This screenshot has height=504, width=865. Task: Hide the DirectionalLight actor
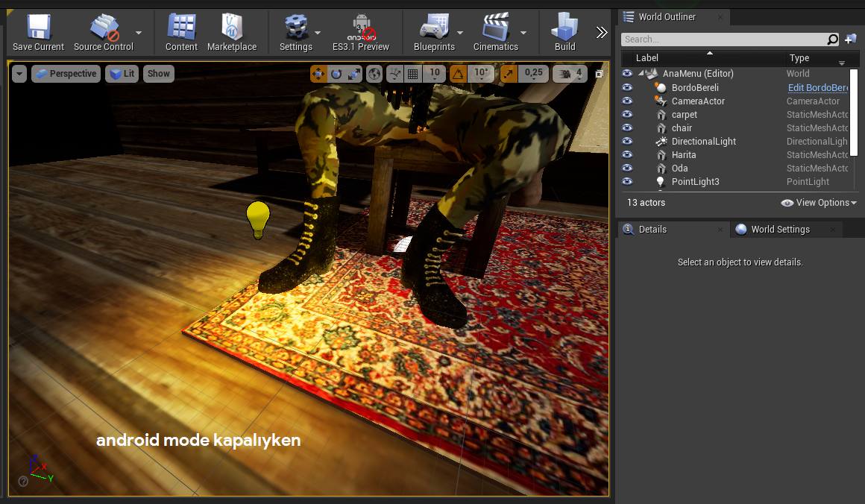(627, 141)
